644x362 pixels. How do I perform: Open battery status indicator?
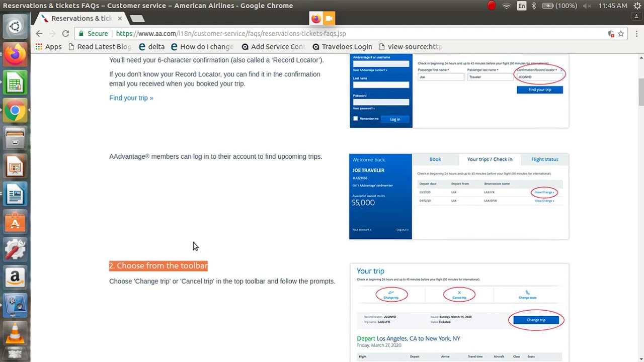(x=559, y=6)
